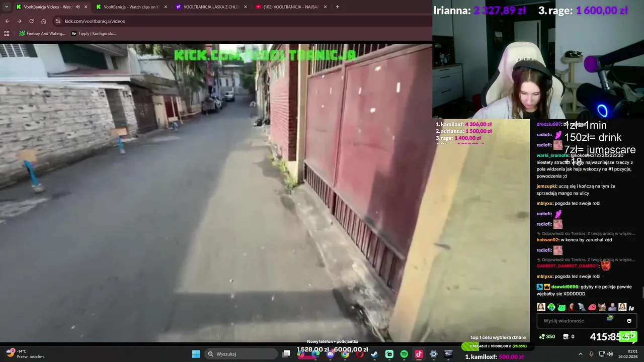Close the VooltBanicja Videos tab

(x=86, y=7)
